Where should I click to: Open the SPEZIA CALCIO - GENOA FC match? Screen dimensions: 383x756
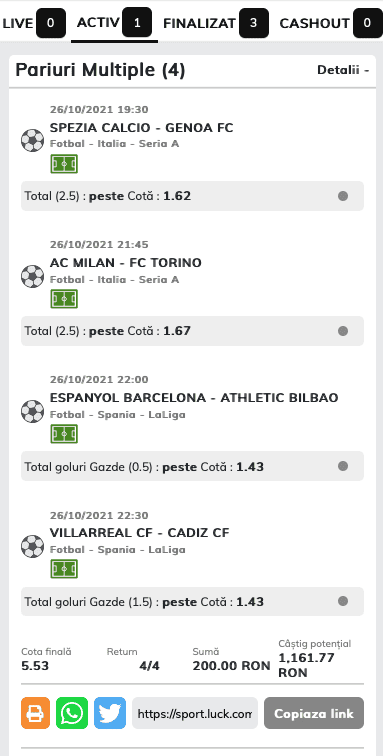coord(141,128)
